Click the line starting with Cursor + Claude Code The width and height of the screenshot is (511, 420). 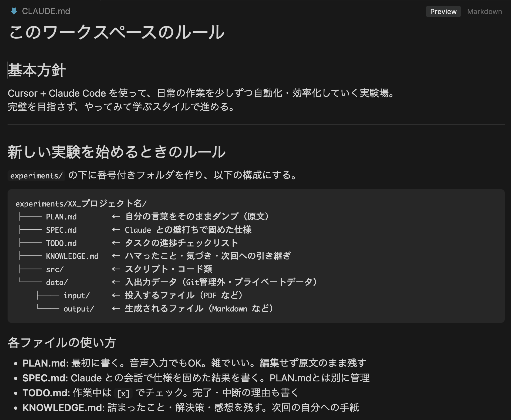pyautogui.click(x=201, y=93)
